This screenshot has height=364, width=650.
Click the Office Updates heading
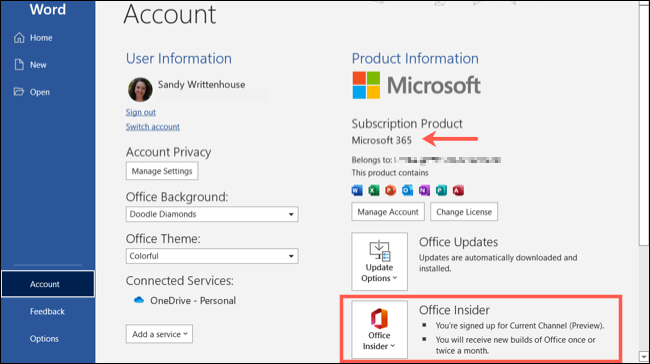coord(458,242)
